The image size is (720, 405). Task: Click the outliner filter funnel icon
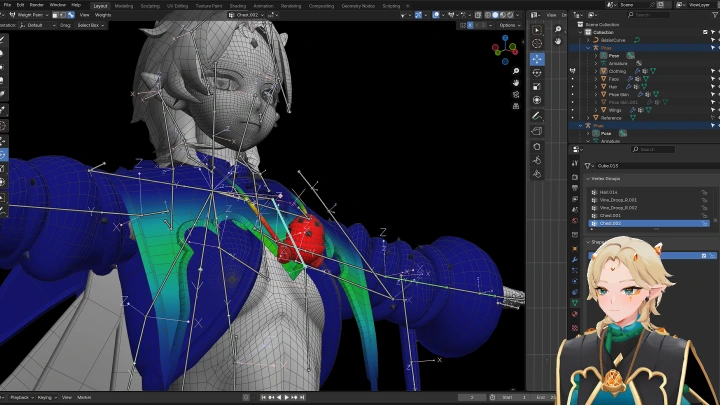pos(715,15)
